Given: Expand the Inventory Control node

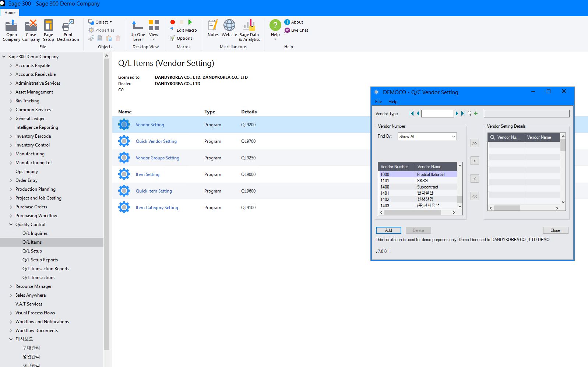Looking at the screenshot, I should click(x=11, y=145).
